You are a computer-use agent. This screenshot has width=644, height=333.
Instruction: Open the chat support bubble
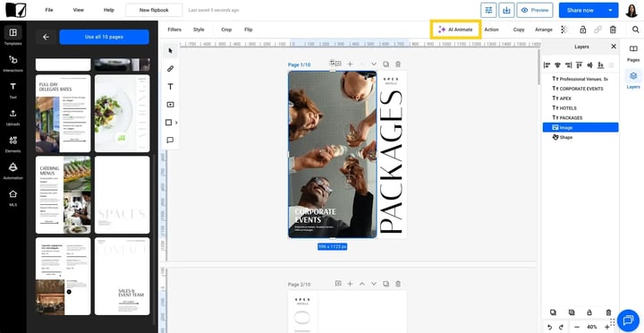click(x=628, y=320)
